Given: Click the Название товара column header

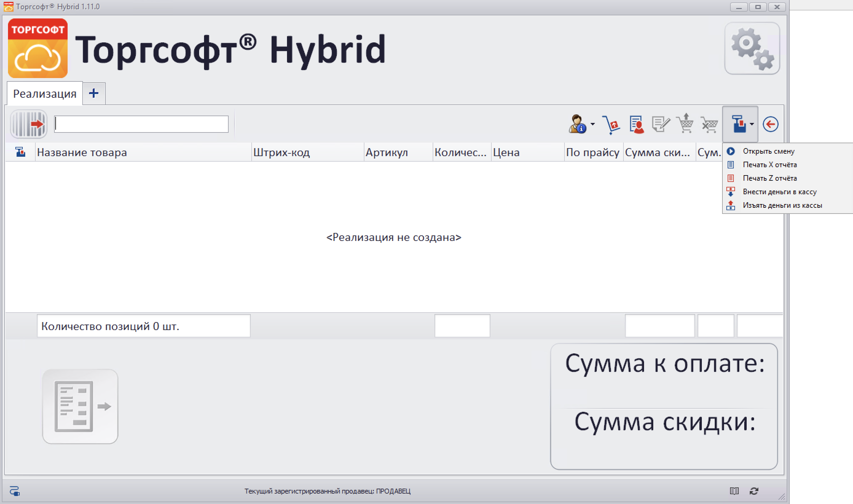Looking at the screenshot, I should tap(143, 152).
